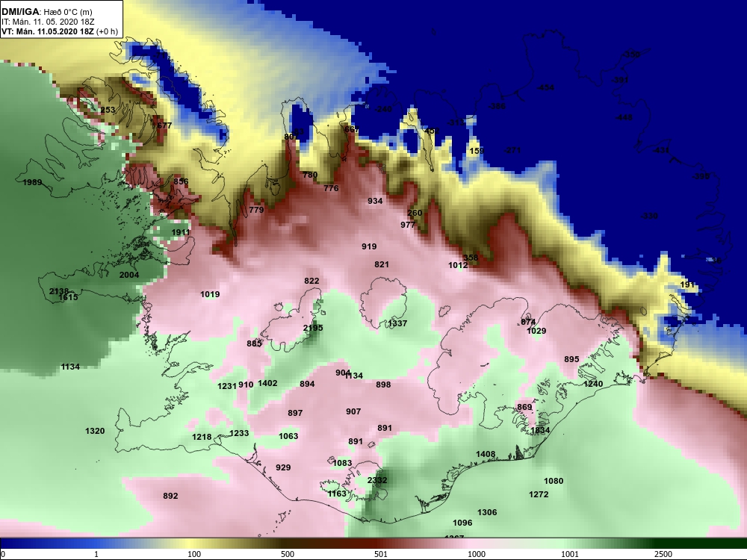Click the map value 885

255,343
